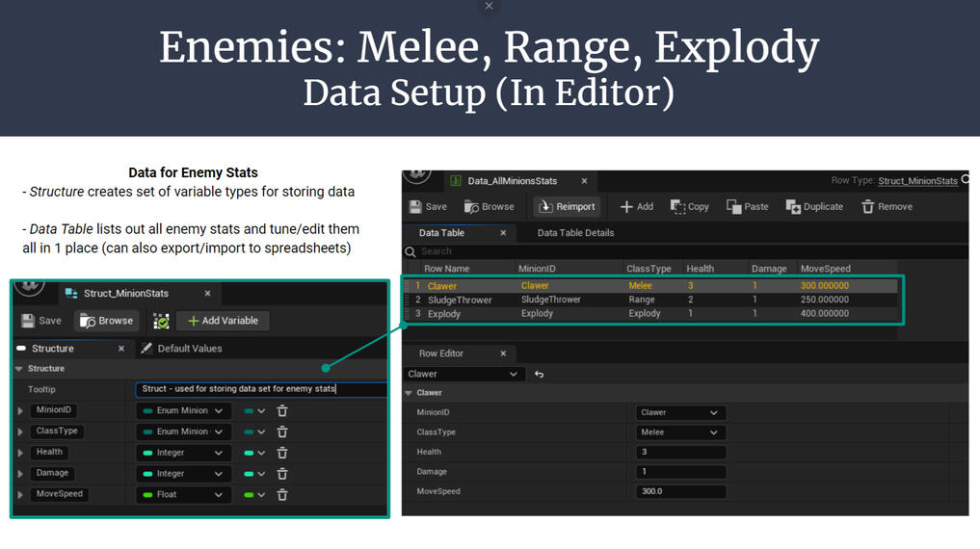Screen dimensions: 980x549
Task: Click Reimport in the Data Table toolbar
Action: tap(567, 206)
